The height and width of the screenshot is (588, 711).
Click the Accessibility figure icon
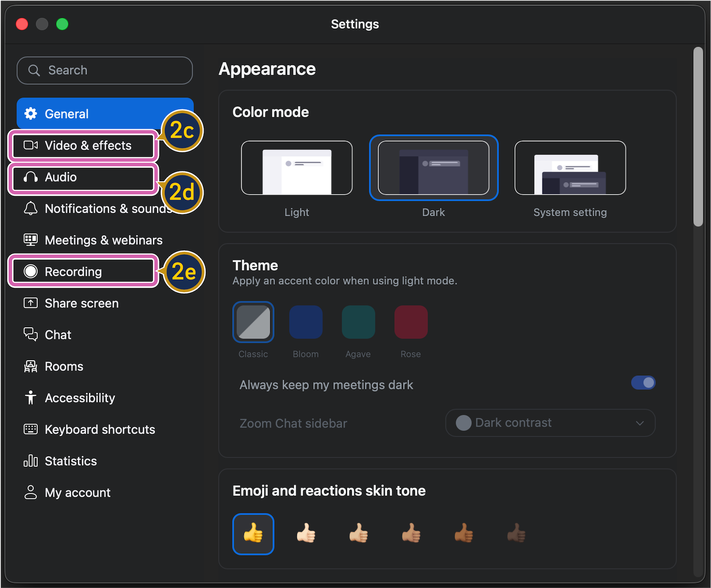31,397
